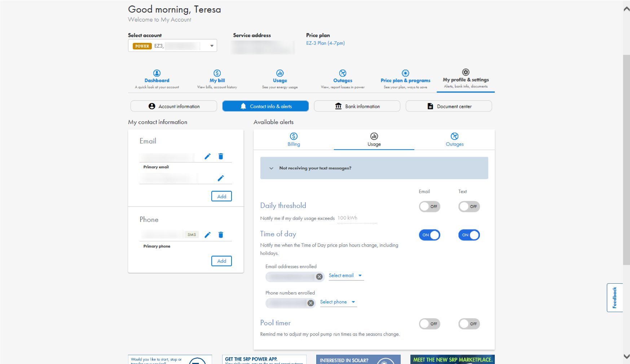630x364 pixels.
Task: Turn on Daily threshold email alerts
Action: click(429, 207)
